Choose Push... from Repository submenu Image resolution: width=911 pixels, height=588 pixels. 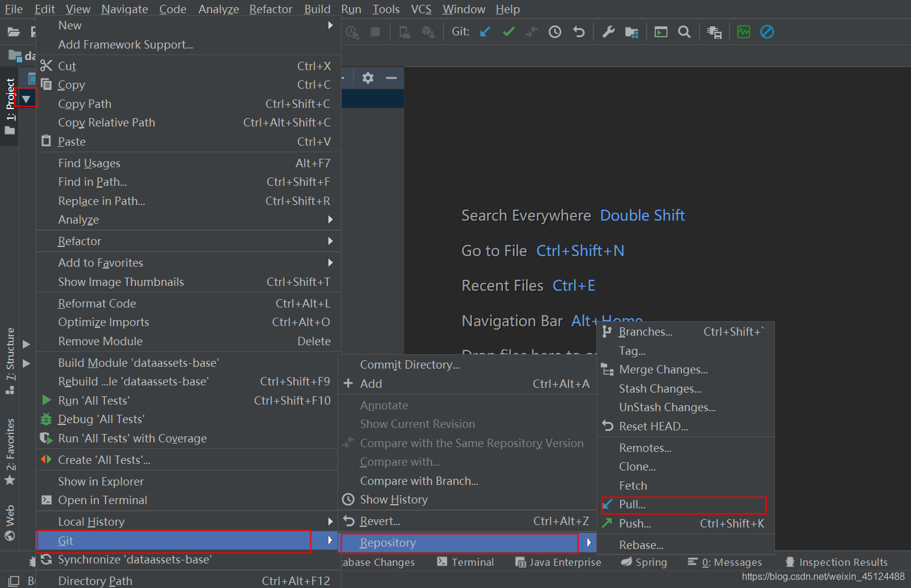pyautogui.click(x=685, y=523)
